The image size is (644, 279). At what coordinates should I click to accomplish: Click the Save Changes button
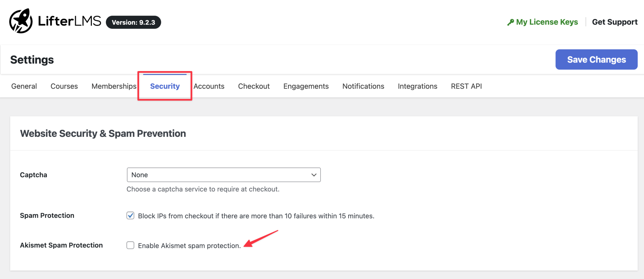[x=596, y=60]
